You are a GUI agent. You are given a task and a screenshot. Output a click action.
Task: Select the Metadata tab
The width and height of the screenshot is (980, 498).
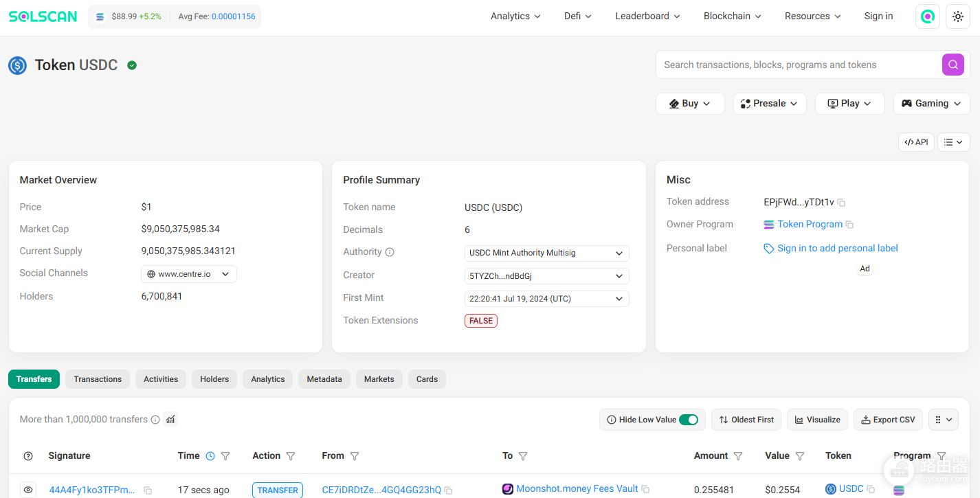click(x=324, y=379)
